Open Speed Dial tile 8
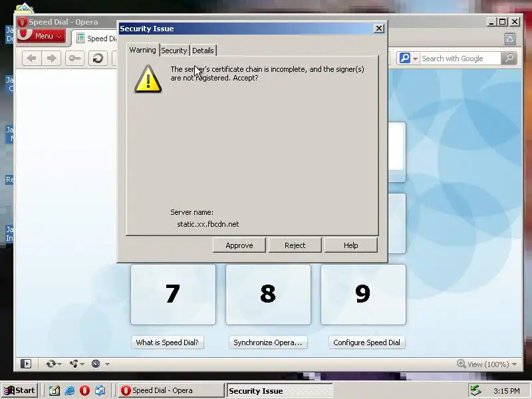Image resolution: width=532 pixels, height=399 pixels. [268, 295]
